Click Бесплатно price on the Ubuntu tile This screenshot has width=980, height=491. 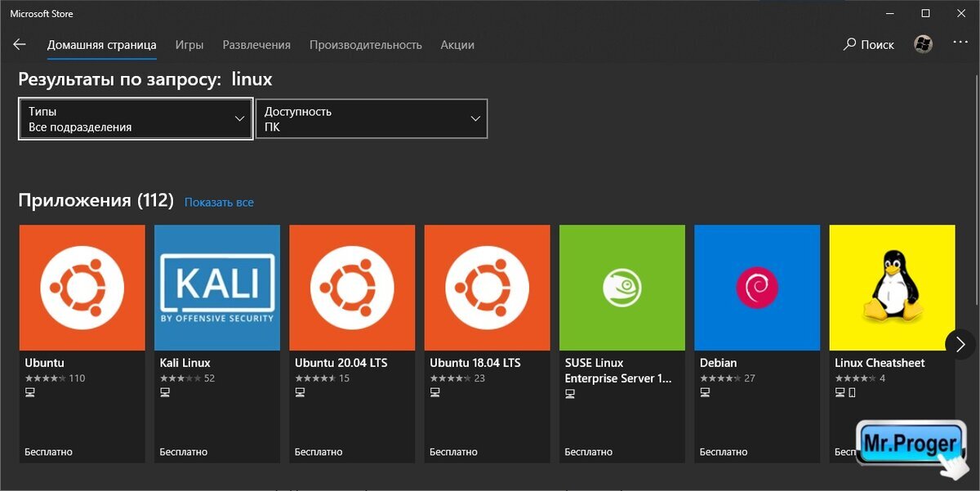pos(48,452)
